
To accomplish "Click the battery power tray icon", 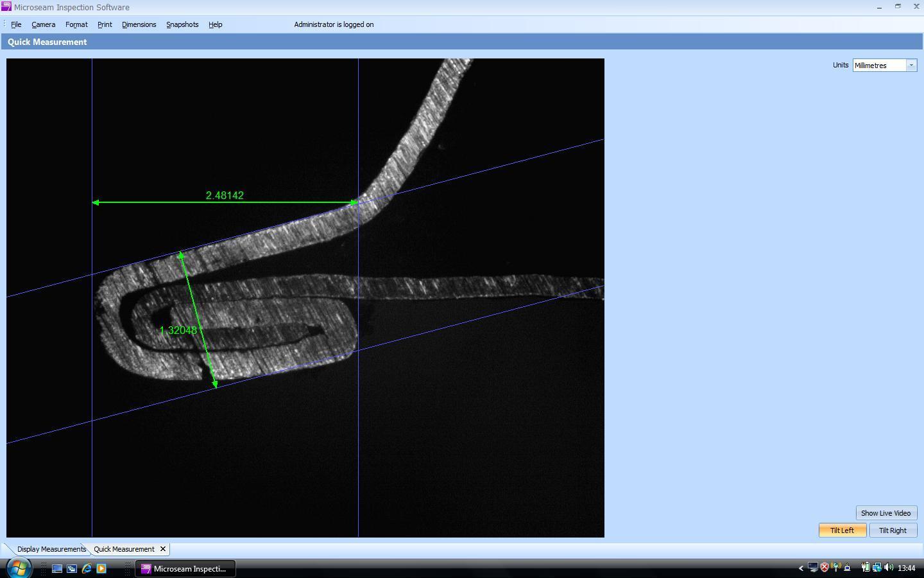I will 865,568.
